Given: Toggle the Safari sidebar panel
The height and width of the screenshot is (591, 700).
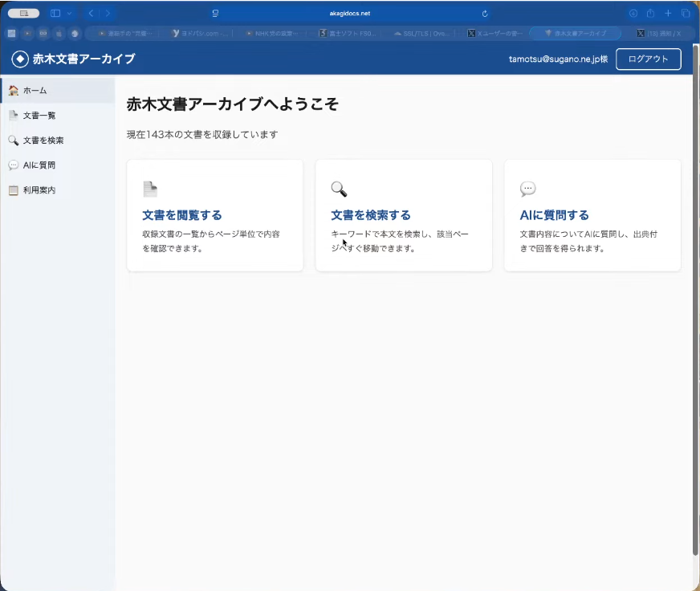Looking at the screenshot, I should click(55, 14).
